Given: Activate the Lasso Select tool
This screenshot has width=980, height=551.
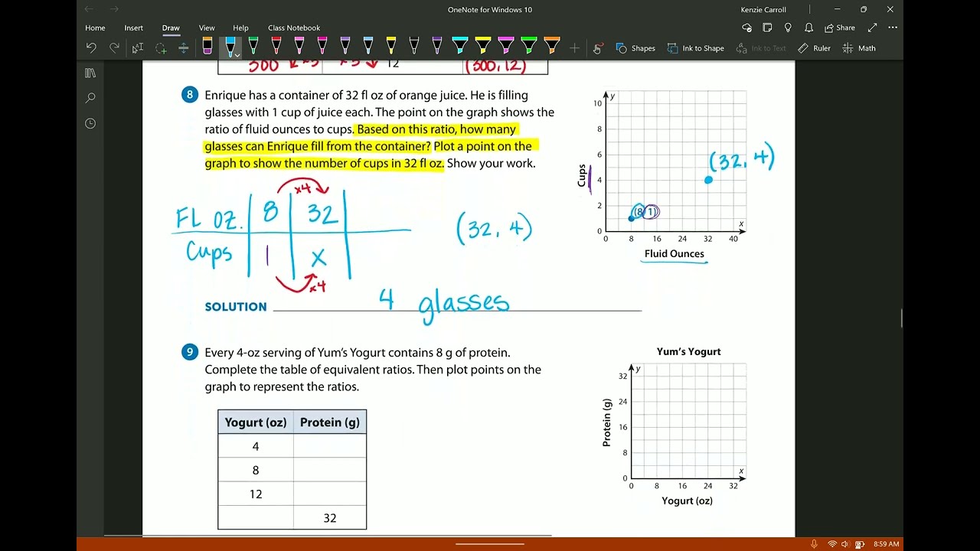Looking at the screenshot, I should click(161, 47).
